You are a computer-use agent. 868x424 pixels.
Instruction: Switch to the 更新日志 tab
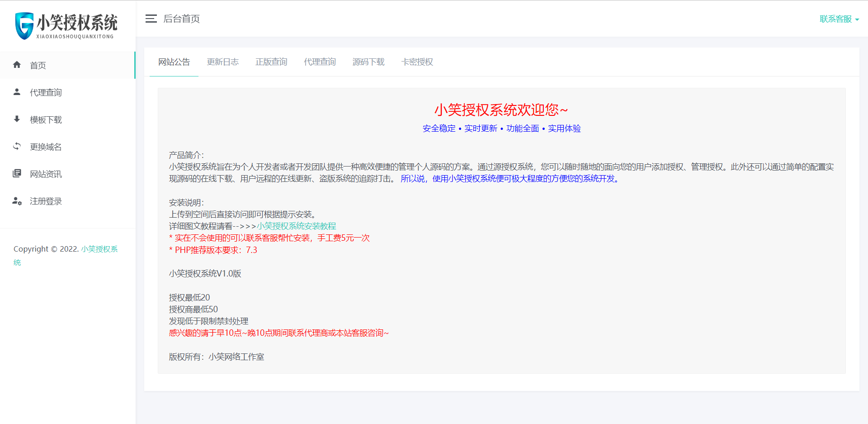[x=223, y=62]
